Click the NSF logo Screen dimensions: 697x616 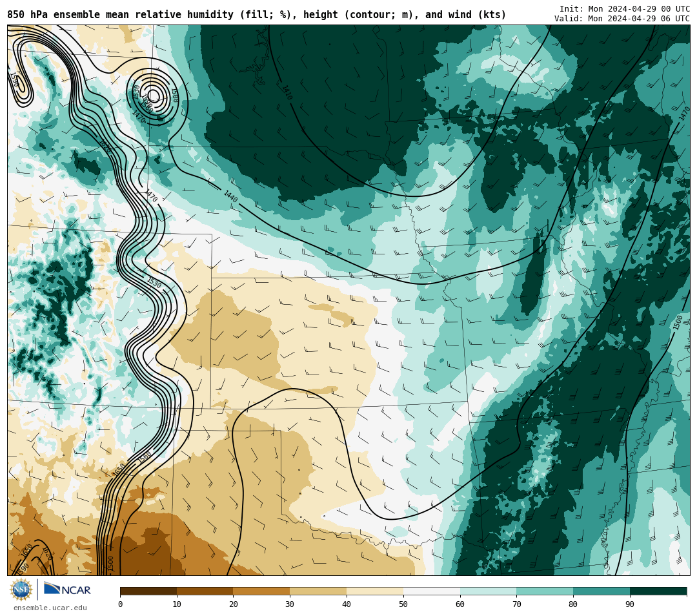pos(21,590)
